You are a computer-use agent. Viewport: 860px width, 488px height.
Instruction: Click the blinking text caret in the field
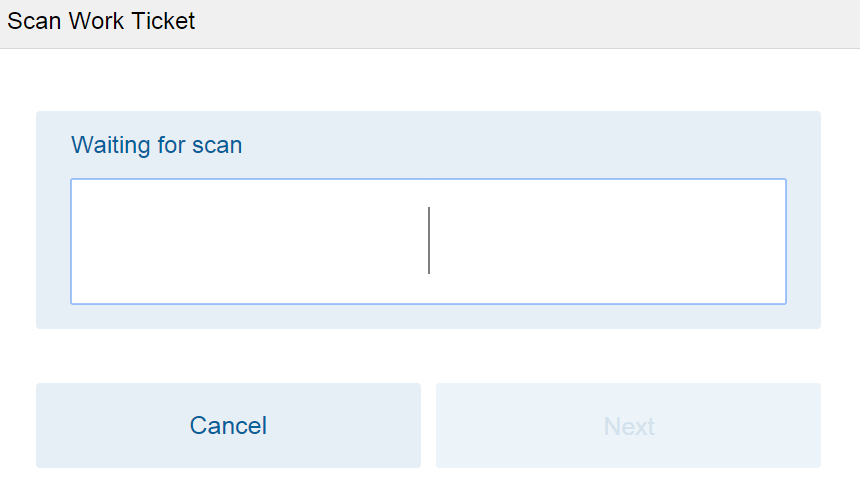pos(429,240)
